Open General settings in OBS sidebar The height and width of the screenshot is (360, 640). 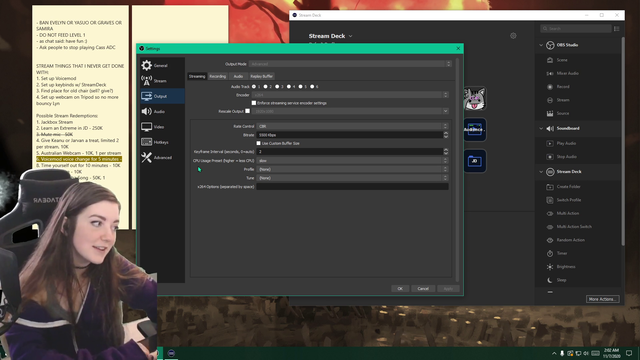[x=162, y=65]
